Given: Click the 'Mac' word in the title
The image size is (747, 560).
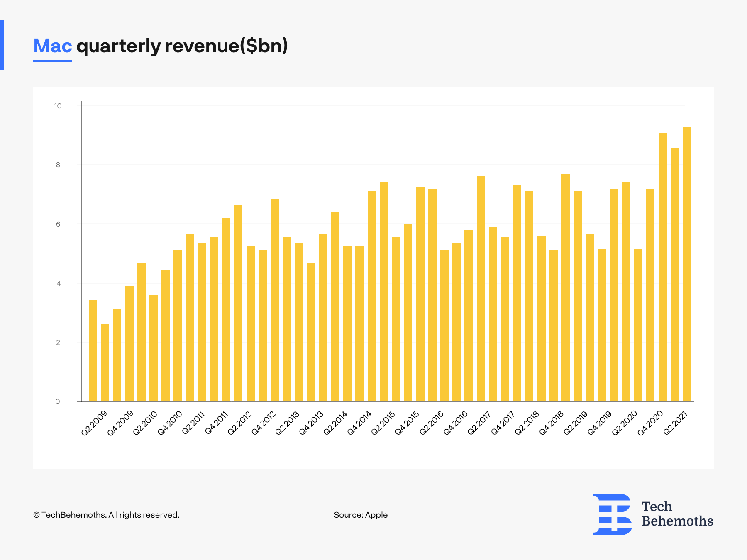Looking at the screenshot, I should tap(53, 46).
